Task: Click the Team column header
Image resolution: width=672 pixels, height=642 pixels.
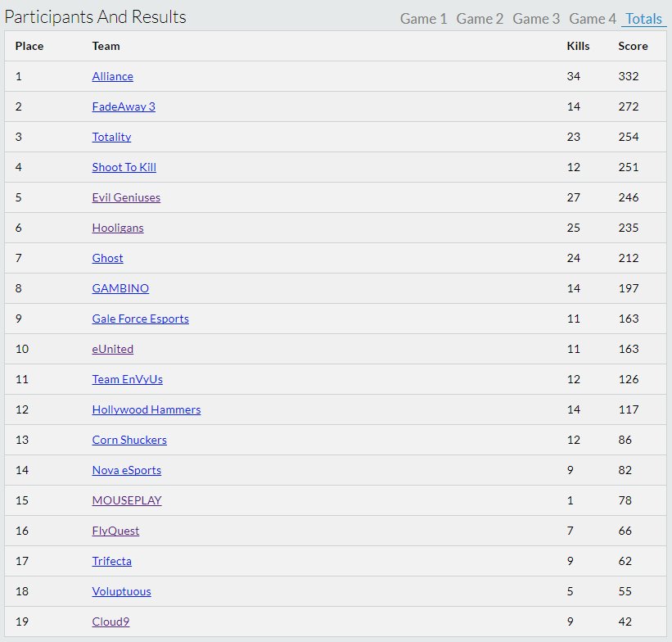Action: click(106, 46)
